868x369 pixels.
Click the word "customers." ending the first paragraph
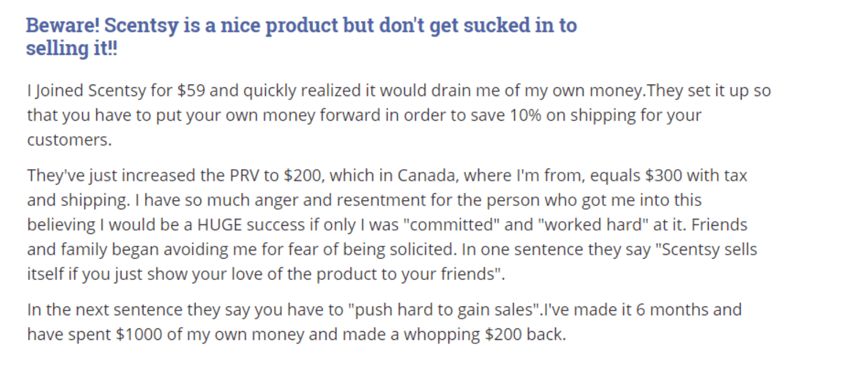point(69,140)
